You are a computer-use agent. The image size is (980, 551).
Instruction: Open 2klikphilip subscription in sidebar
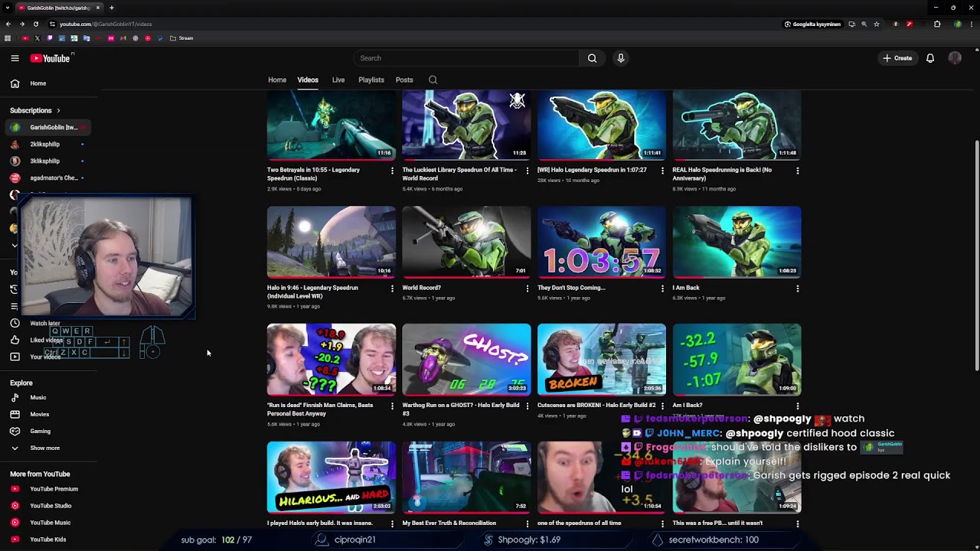click(x=49, y=144)
